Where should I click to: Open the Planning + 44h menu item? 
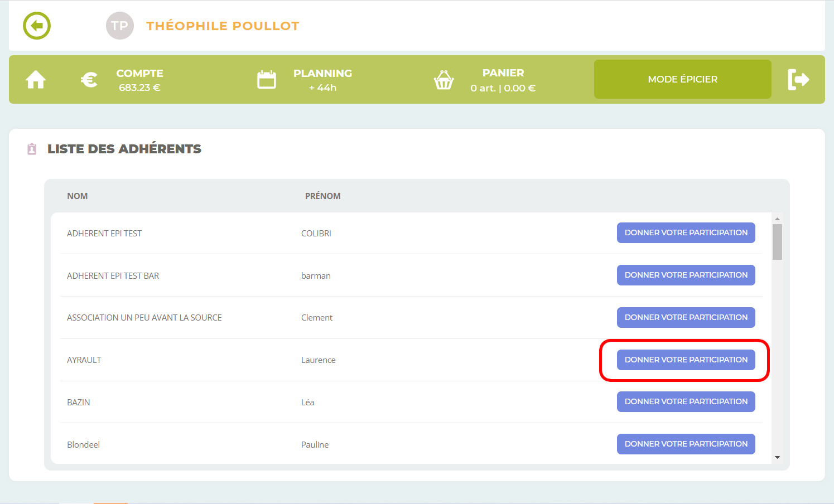[x=322, y=80]
